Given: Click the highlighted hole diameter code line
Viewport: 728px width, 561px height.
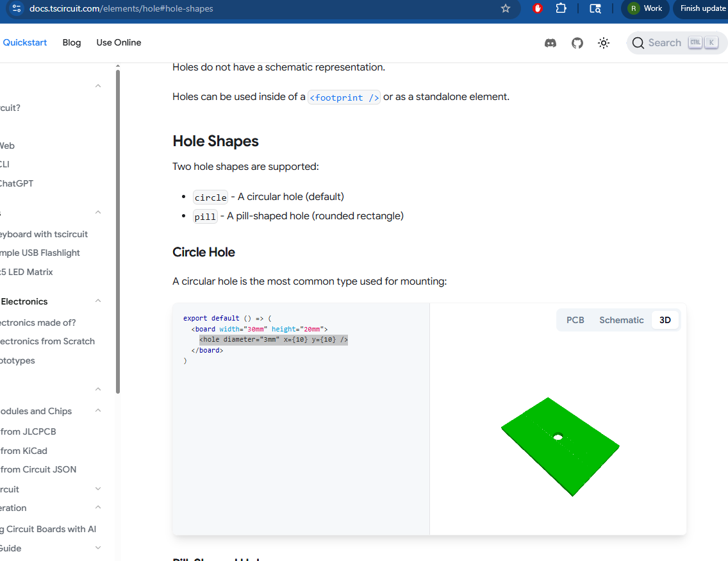Looking at the screenshot, I should click(x=274, y=339).
